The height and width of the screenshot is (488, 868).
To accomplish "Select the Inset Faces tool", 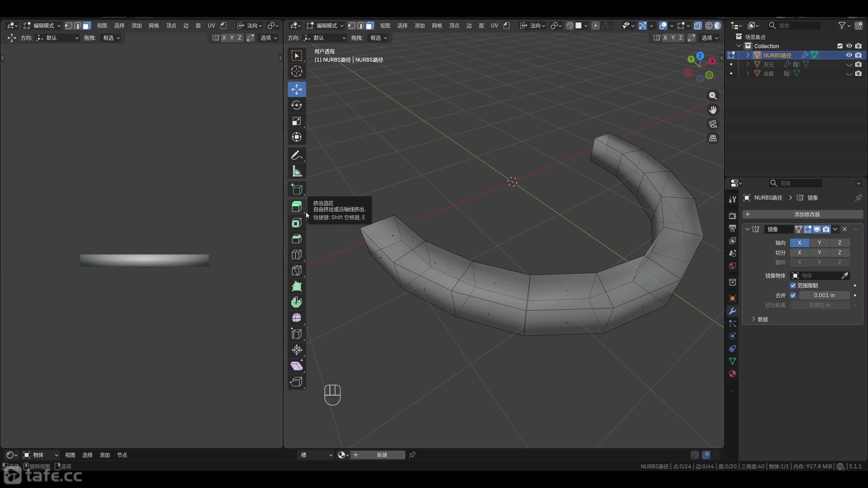I will 297,223.
